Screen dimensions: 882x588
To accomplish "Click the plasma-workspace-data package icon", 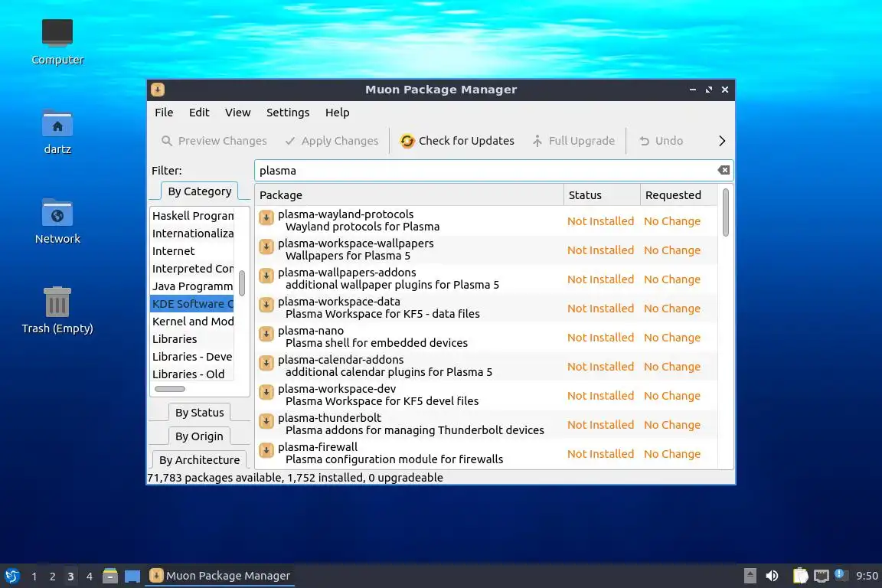I will click(x=266, y=305).
